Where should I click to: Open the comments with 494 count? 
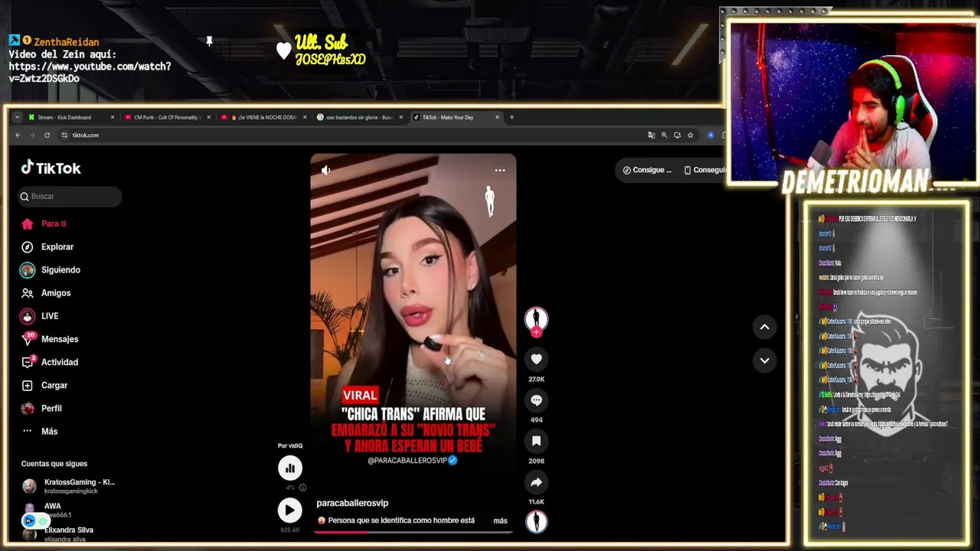[536, 400]
